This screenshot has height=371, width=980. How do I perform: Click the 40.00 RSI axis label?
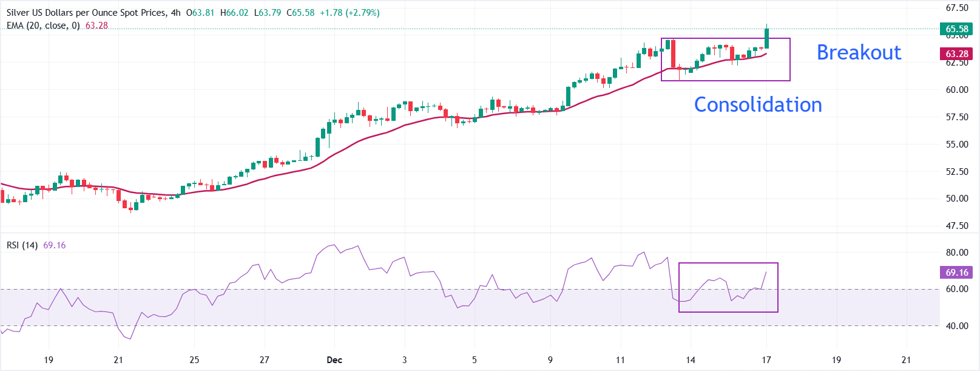pos(957,326)
